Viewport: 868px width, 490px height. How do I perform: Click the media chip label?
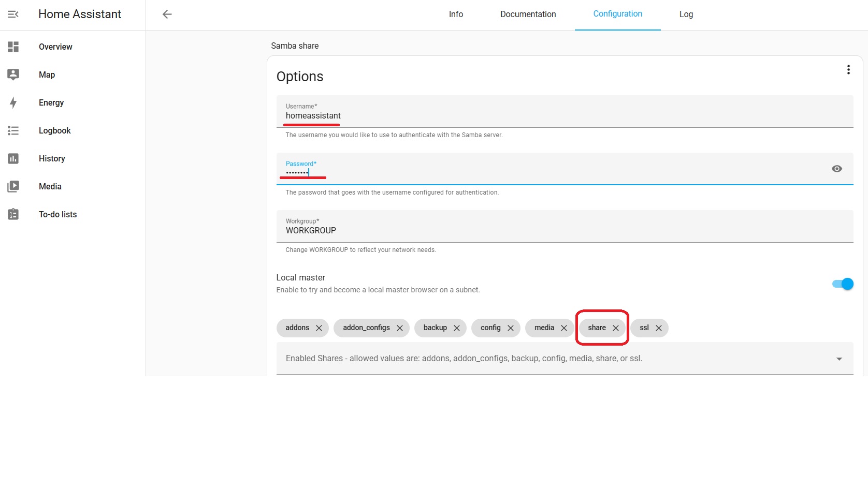tap(544, 328)
